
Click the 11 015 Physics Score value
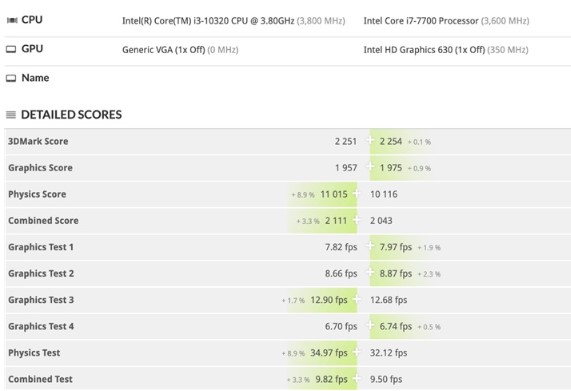click(x=334, y=194)
